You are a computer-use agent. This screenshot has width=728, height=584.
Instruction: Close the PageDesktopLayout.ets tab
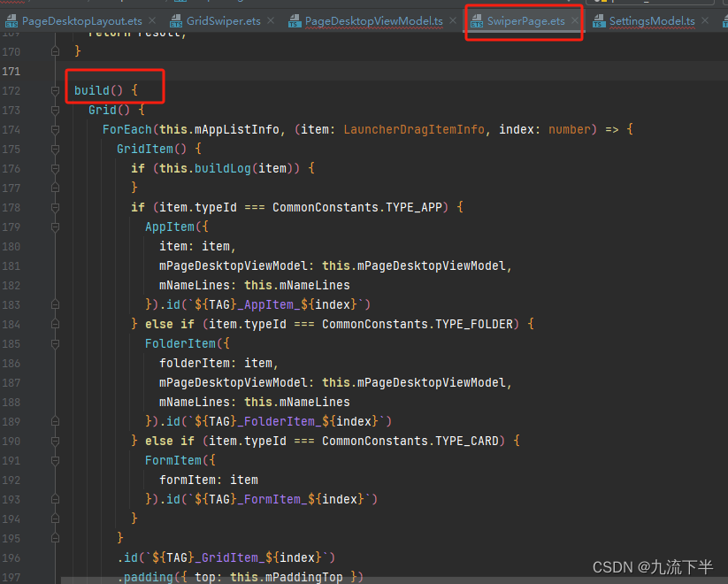tap(152, 20)
